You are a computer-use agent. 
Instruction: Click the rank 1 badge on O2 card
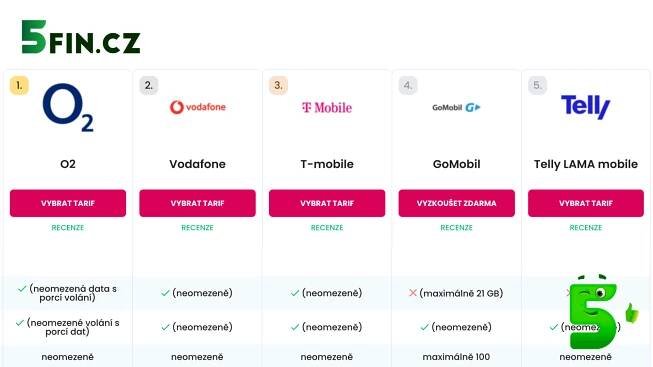coord(19,85)
